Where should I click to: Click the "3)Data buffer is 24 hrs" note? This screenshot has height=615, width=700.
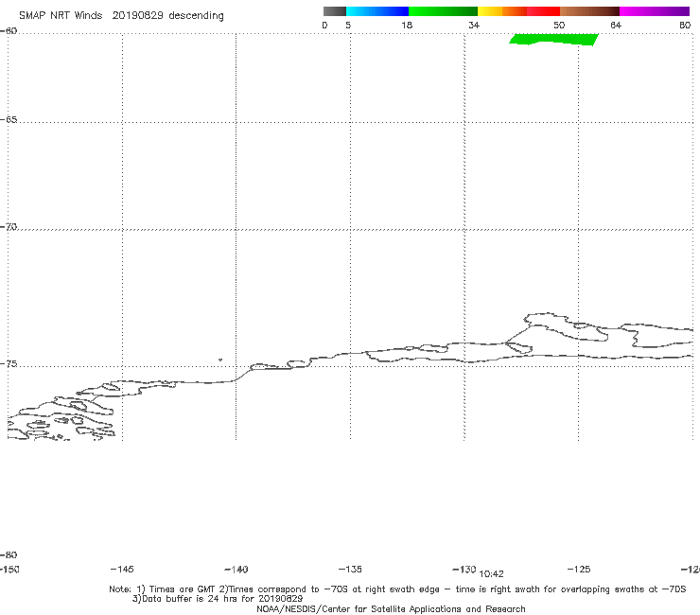(x=218, y=599)
